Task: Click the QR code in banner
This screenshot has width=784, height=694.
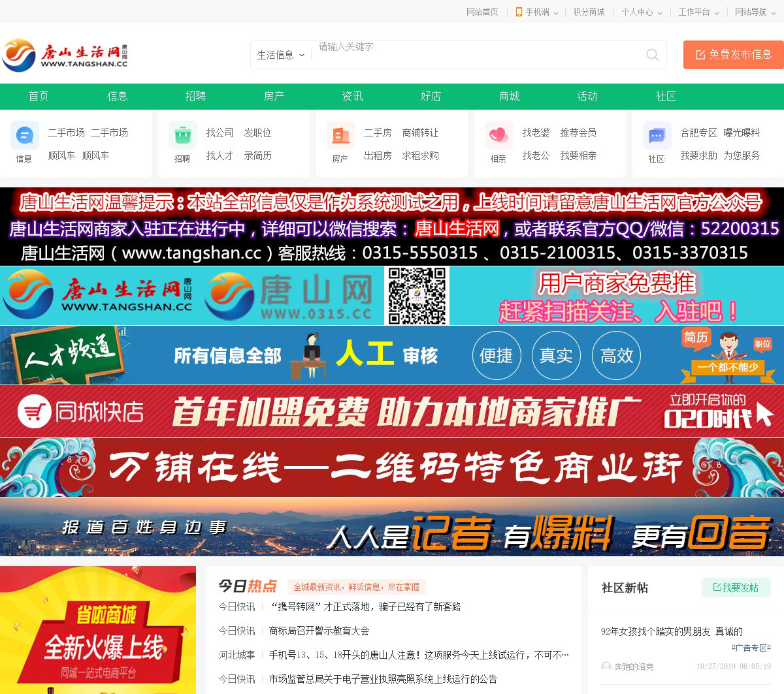Action: (x=417, y=296)
